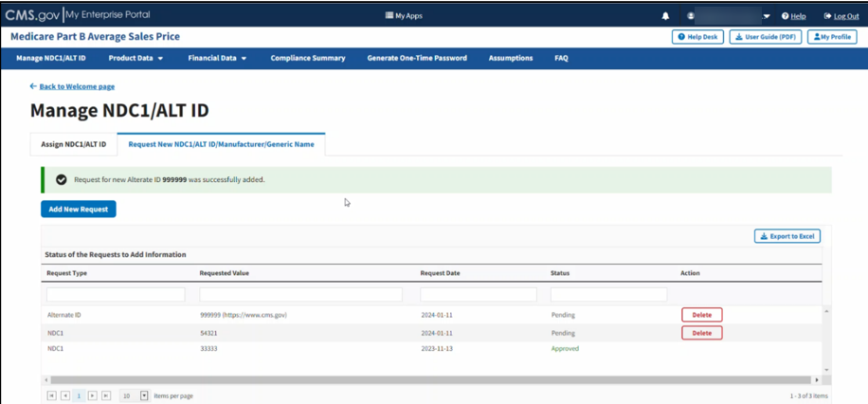
Task: Follow the Back to Welcome page link
Action: tap(76, 86)
